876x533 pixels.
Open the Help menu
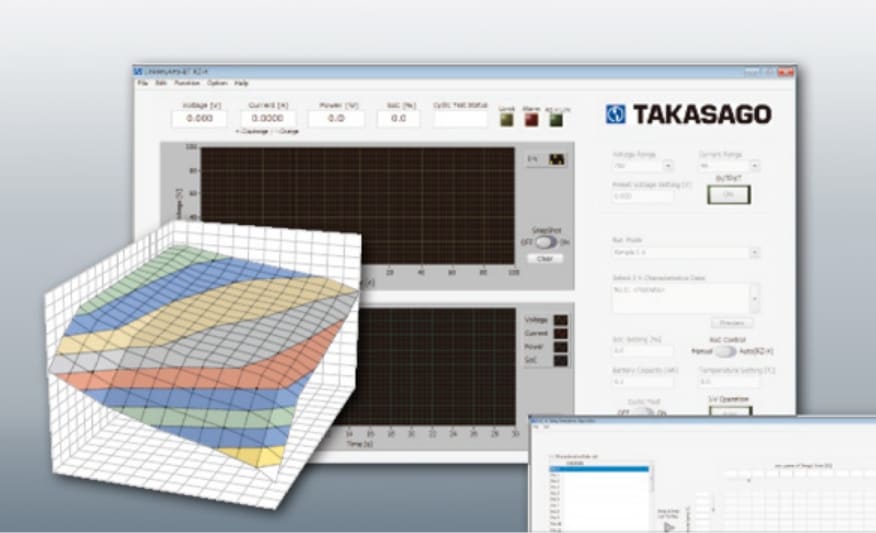pos(241,83)
